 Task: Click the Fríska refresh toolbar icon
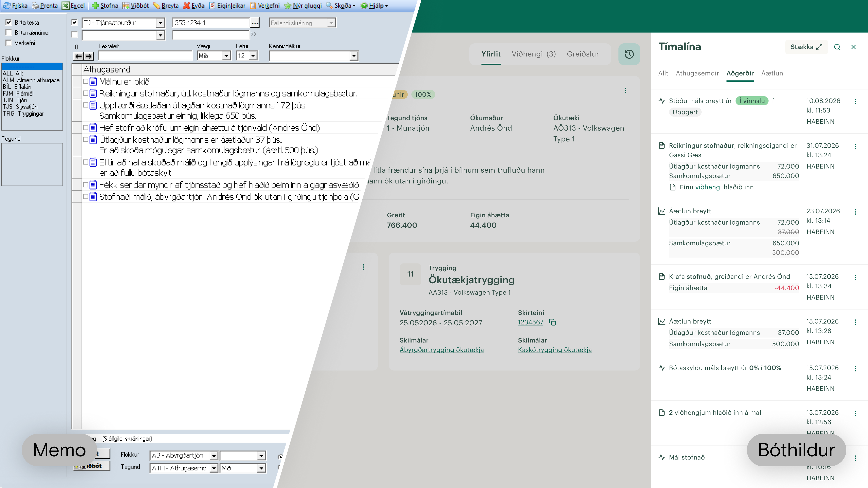pos(7,5)
